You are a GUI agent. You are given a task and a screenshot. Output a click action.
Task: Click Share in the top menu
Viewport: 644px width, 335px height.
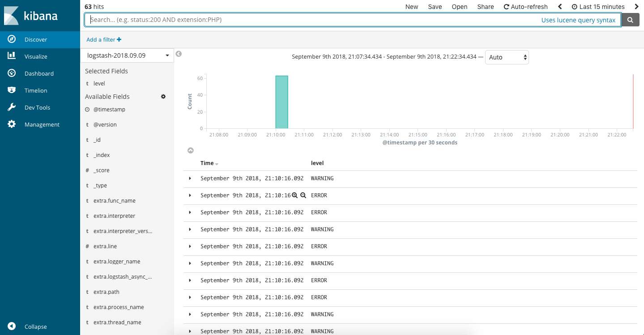point(485,7)
